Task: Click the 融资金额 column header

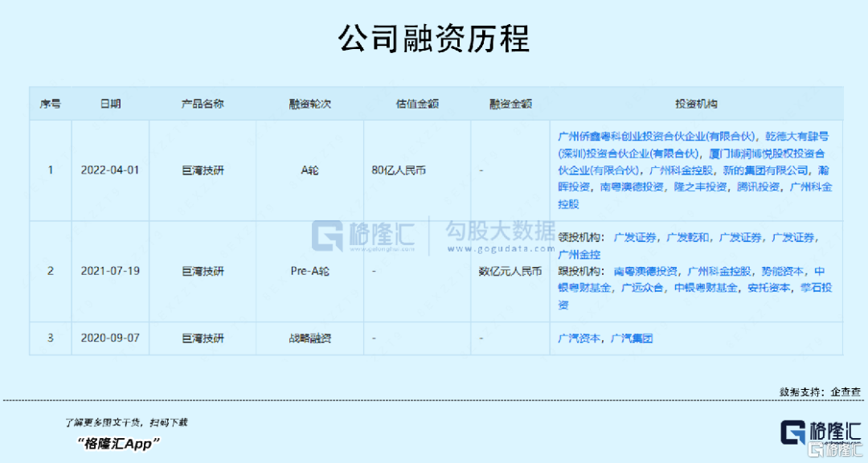Action: tap(510, 104)
